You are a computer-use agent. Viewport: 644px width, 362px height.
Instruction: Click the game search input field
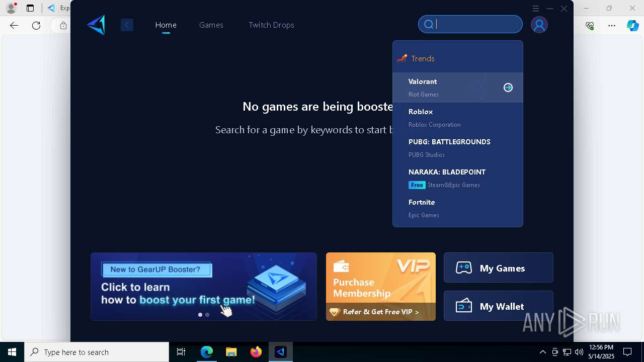click(470, 24)
